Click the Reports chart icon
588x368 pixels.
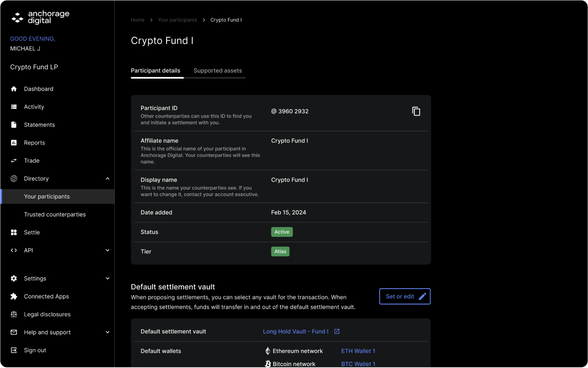[14, 143]
